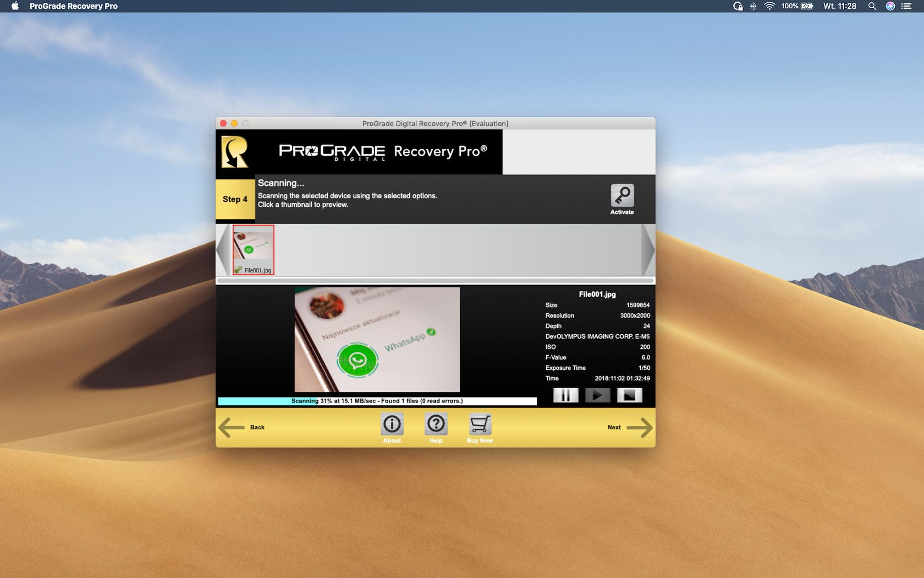Click the Step 4 label

point(235,199)
